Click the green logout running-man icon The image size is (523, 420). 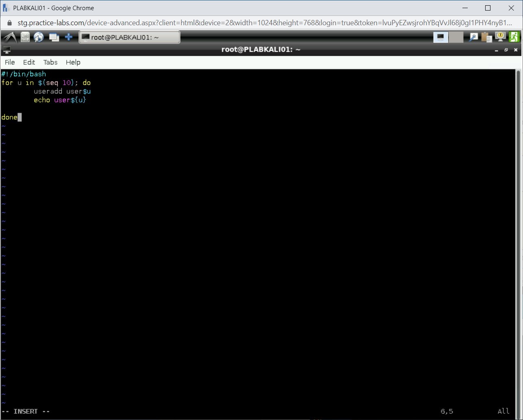pos(514,37)
